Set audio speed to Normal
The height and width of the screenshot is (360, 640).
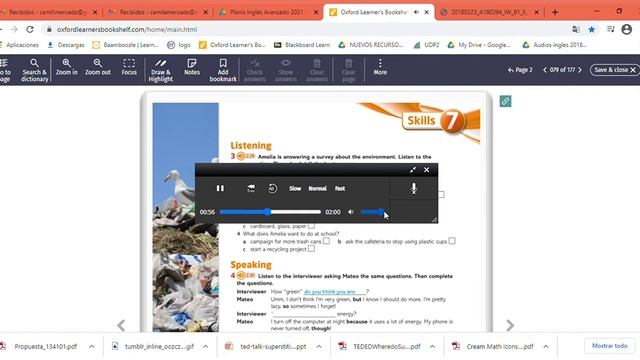[x=317, y=189]
